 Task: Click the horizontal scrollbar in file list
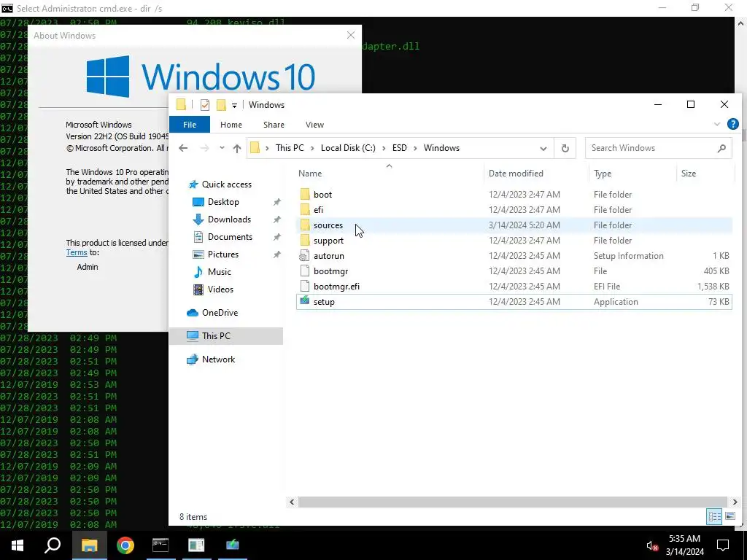coord(513,502)
